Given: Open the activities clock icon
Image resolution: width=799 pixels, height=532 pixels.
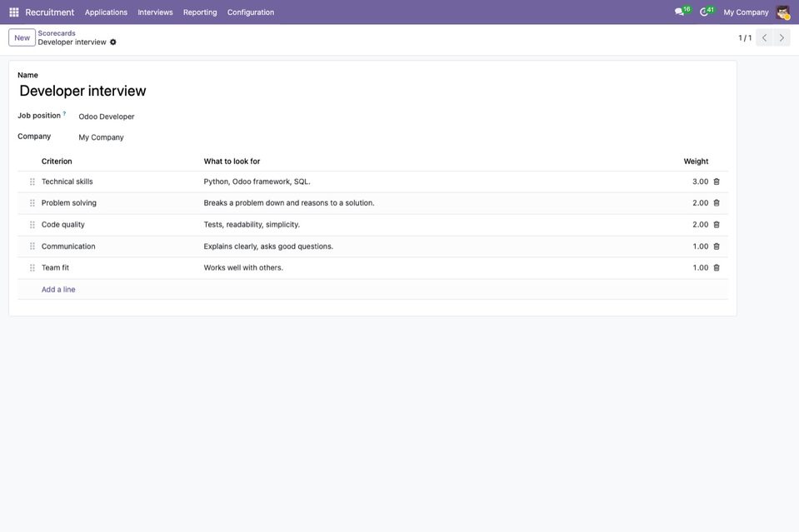Looking at the screenshot, I should [704, 12].
